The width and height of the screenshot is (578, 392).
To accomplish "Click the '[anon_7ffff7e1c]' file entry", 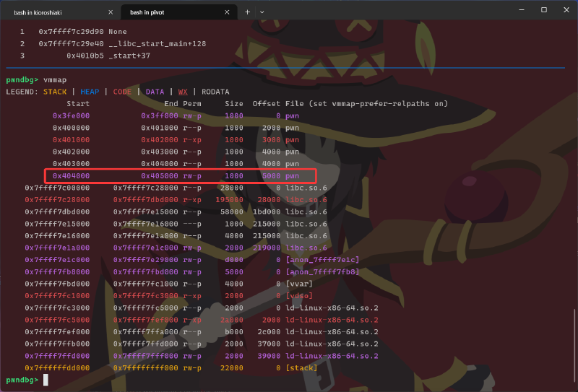I will coord(322,260).
